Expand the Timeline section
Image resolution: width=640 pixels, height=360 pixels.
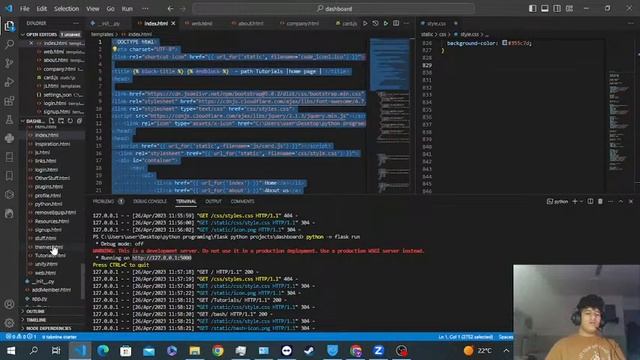click(x=53, y=320)
